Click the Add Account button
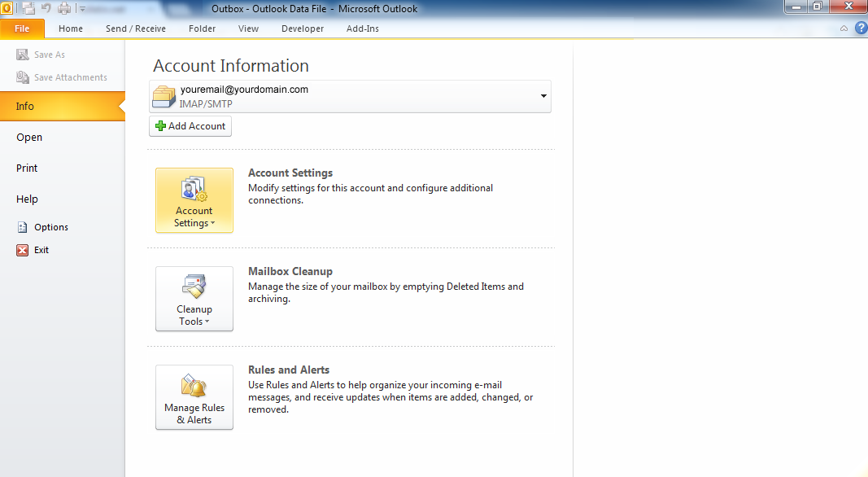Viewport: 868px width, 477px height. (190, 126)
